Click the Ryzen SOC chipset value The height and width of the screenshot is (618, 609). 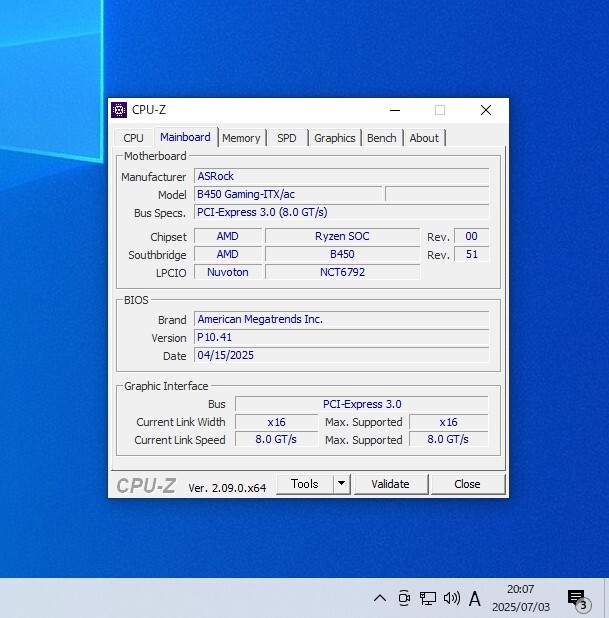[x=342, y=236]
